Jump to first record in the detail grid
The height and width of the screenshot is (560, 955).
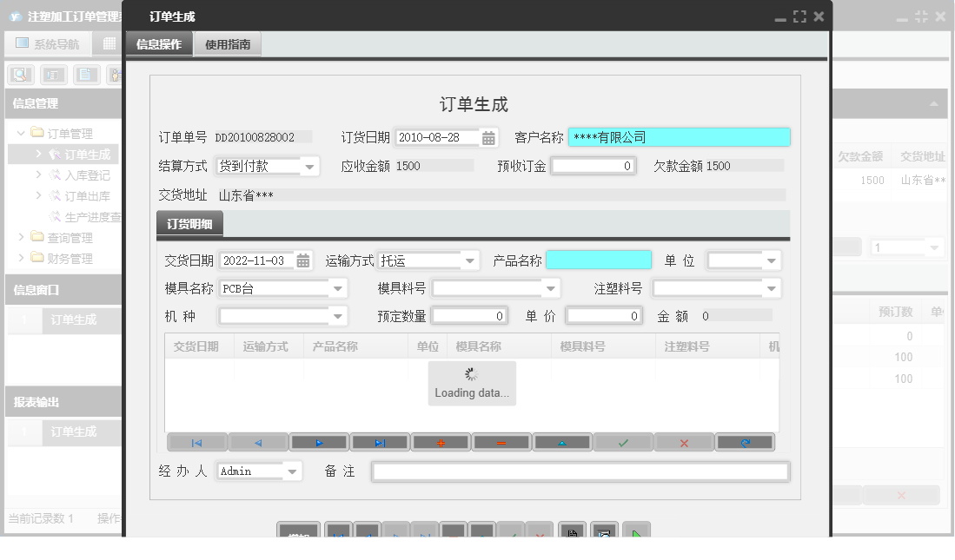197,442
